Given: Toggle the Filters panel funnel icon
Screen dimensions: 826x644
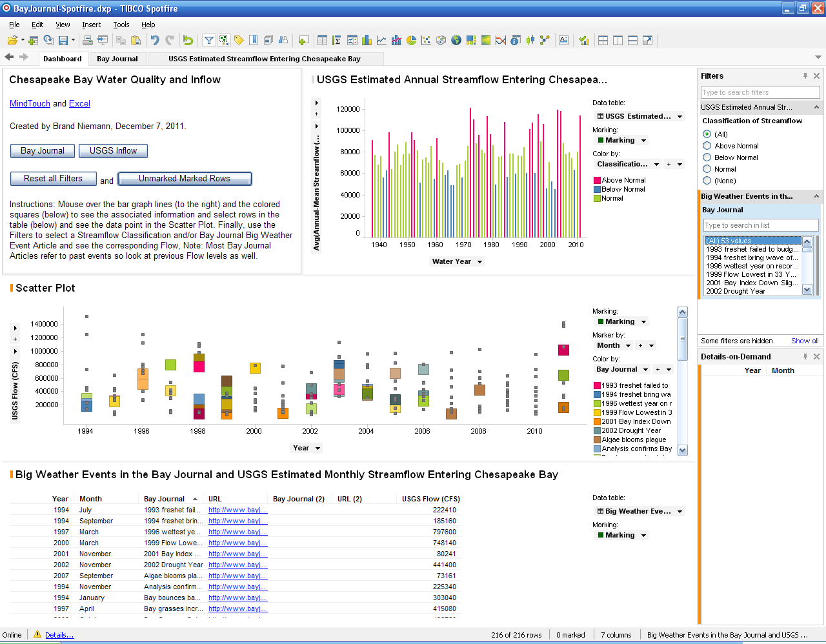Looking at the screenshot, I should tap(209, 41).
